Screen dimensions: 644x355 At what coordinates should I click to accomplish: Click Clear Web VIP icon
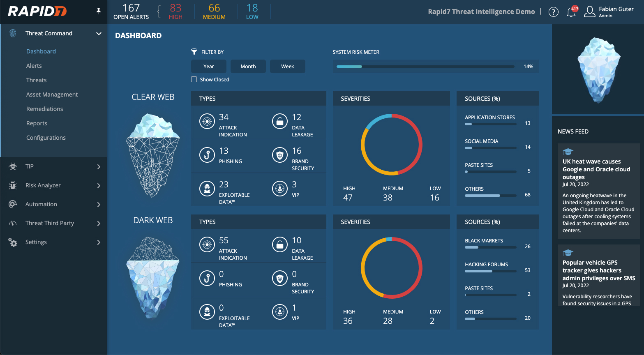coord(280,189)
